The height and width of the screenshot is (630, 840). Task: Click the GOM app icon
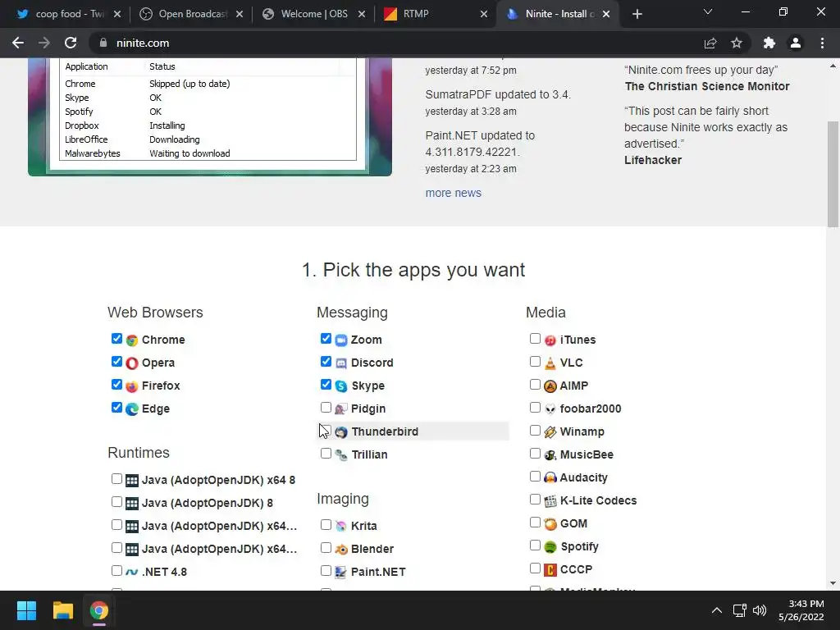550,524
